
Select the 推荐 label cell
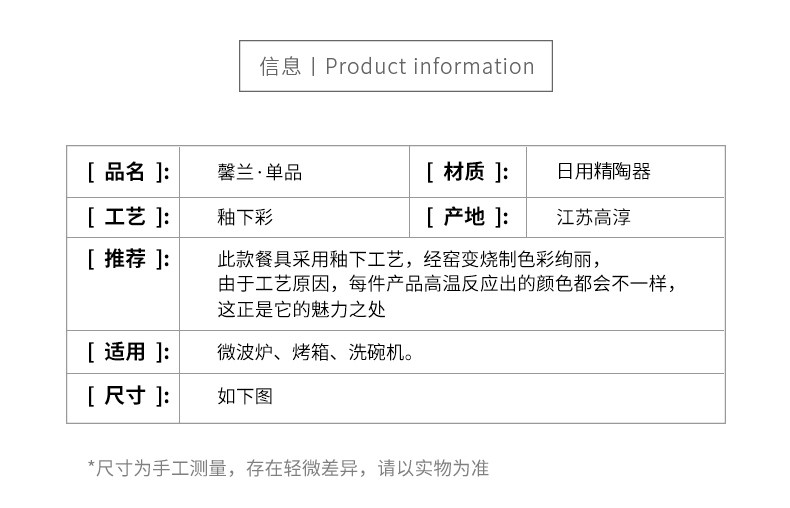[124, 259]
